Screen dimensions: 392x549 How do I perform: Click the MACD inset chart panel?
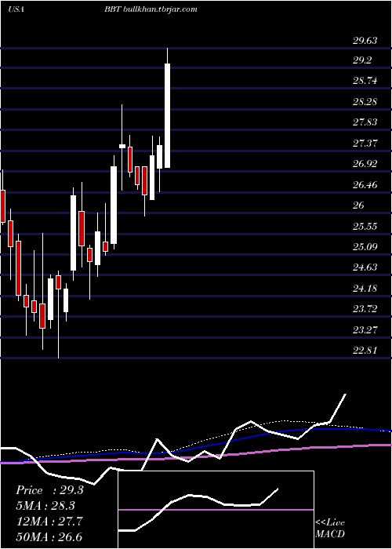click(x=216, y=510)
